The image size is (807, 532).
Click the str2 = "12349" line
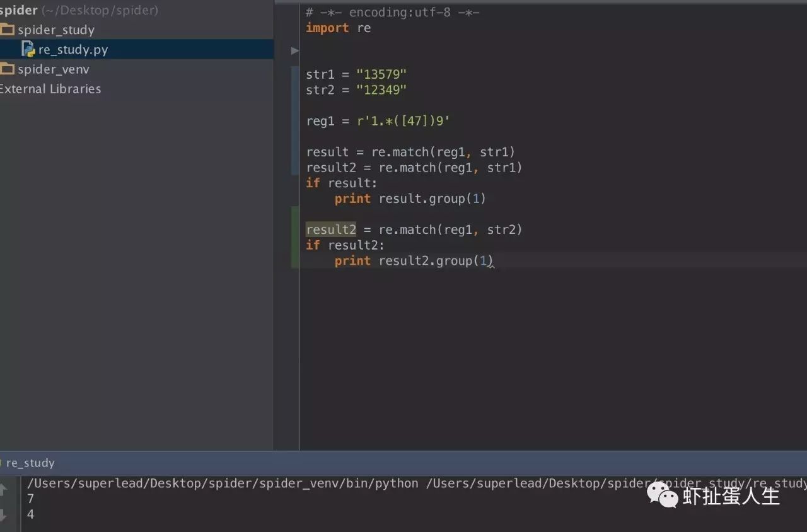356,90
